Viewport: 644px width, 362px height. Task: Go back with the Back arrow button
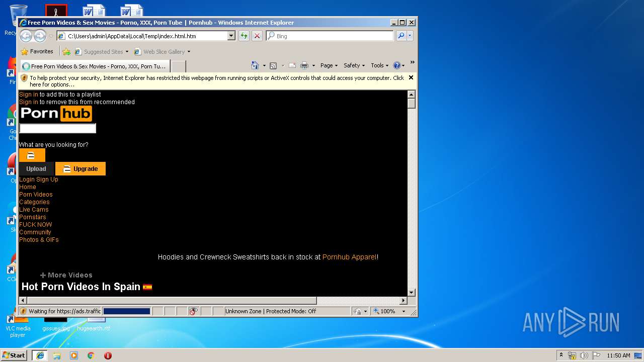click(26, 36)
